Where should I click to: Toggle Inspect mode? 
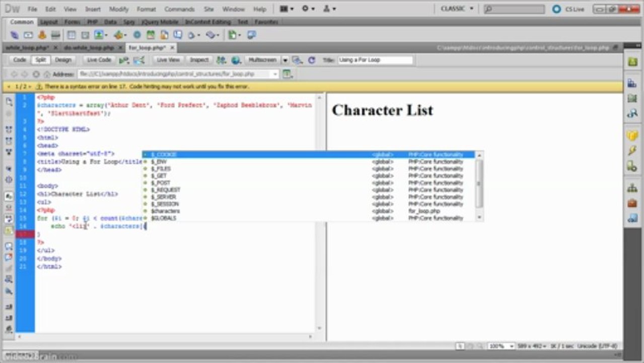point(199,59)
